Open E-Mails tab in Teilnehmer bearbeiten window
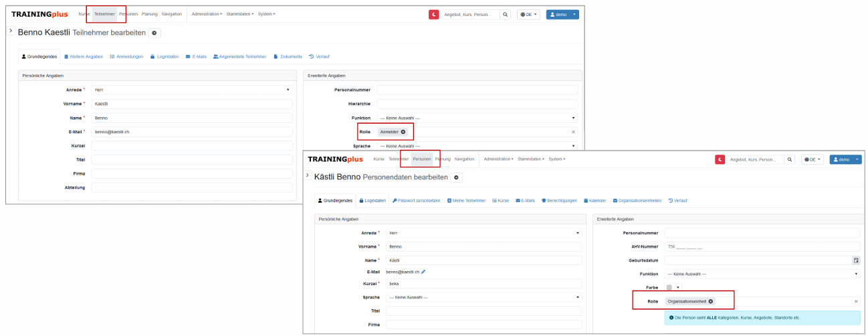This screenshot has height=336, width=868. click(x=196, y=56)
